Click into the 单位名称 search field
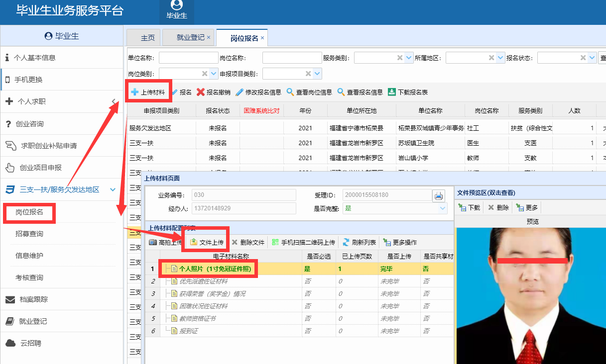 (188, 58)
